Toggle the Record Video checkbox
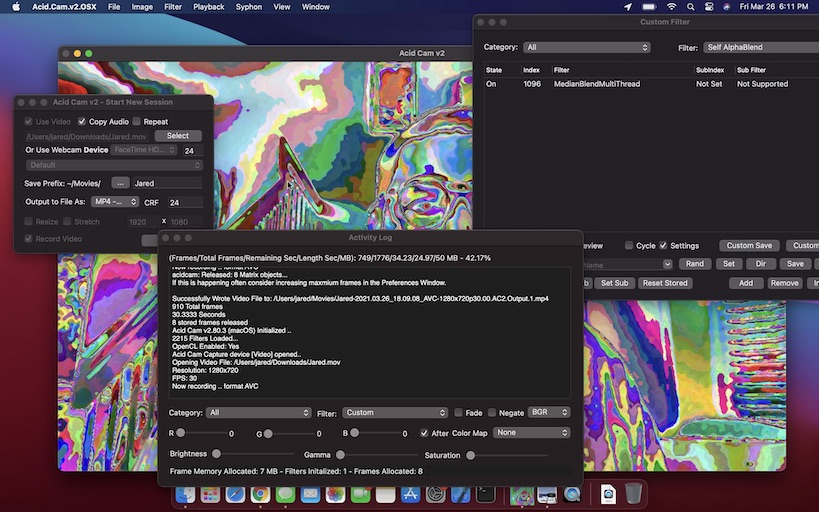The width and height of the screenshot is (819, 512). (x=28, y=238)
